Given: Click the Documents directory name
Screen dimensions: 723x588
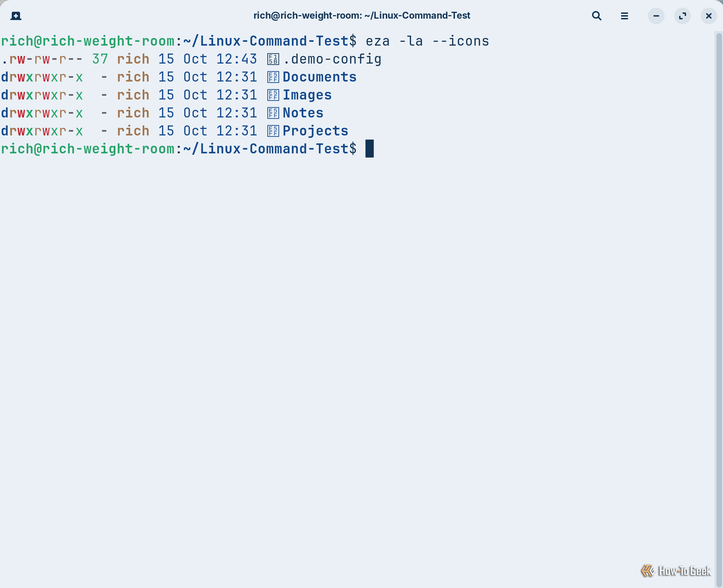Looking at the screenshot, I should (320, 77).
